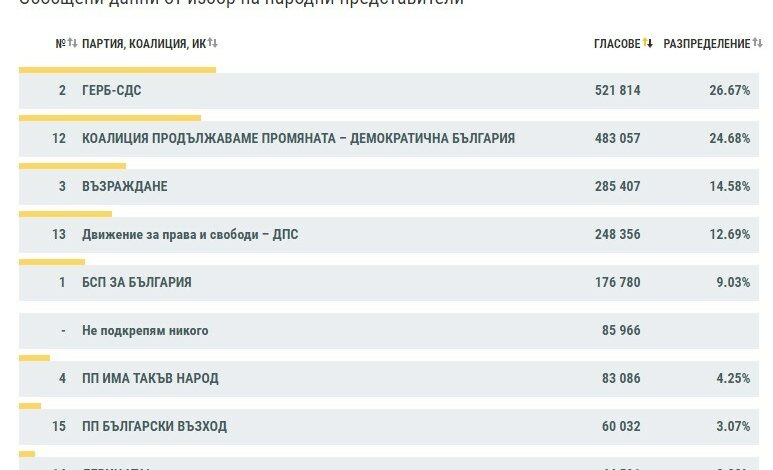Select the ВЪЗРАЖДАНЕ party row

388,186
